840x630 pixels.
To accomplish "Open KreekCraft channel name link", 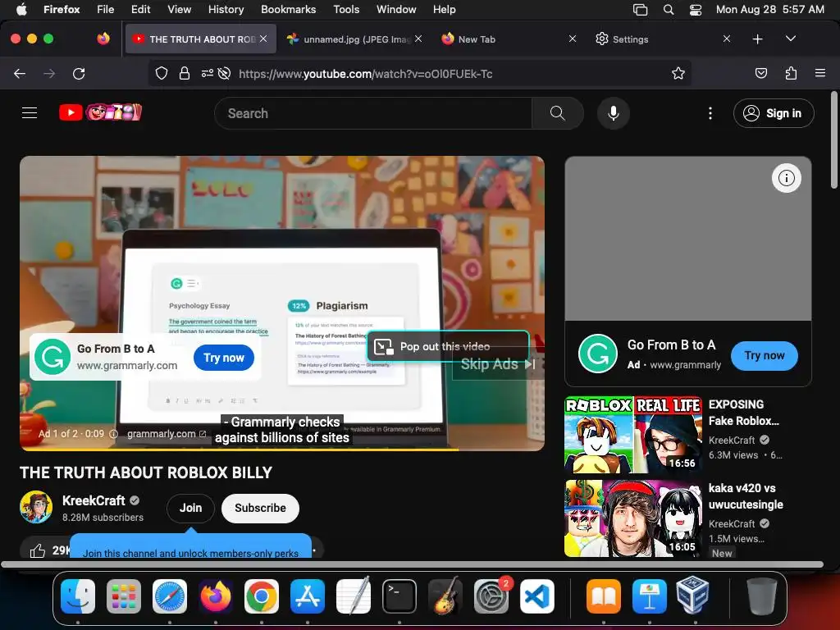I will tap(94, 500).
